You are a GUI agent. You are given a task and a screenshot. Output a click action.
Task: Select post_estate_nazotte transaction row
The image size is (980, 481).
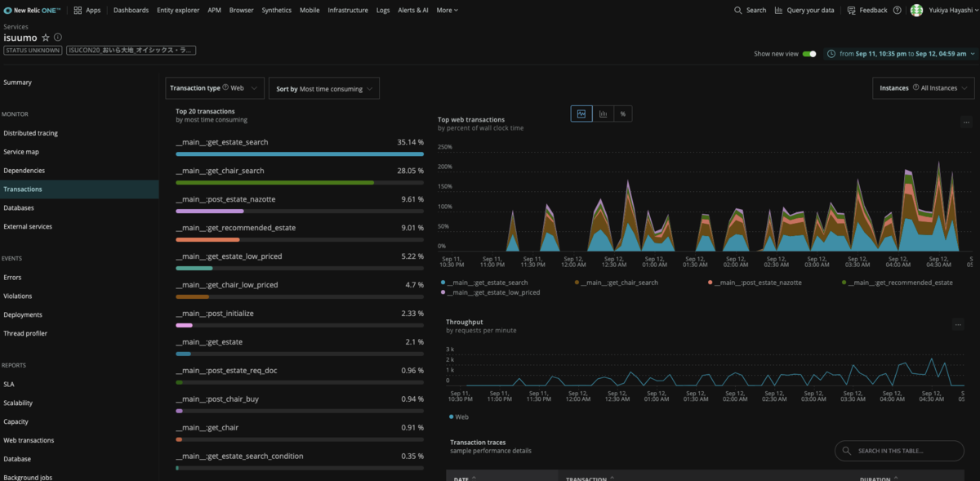[x=300, y=203]
